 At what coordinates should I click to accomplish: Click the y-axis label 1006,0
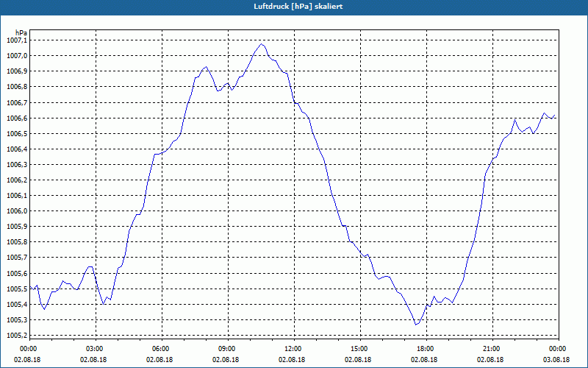pyautogui.click(x=17, y=210)
